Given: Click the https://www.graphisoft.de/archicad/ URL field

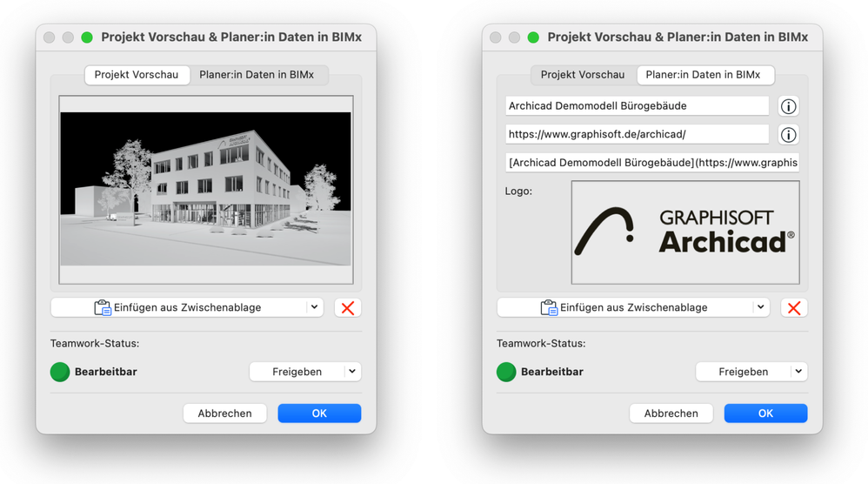Looking at the screenshot, I should [638, 134].
